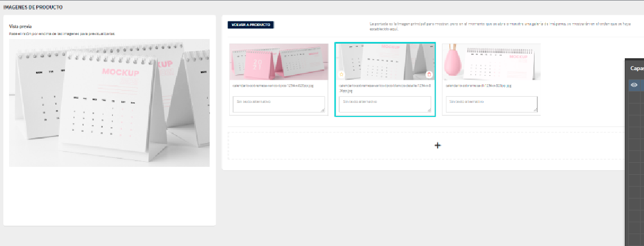Image resolution: width=644 pixels, height=246 pixels.
Task: Select the pink 2021 calendar thumbnail
Action: click(x=279, y=62)
